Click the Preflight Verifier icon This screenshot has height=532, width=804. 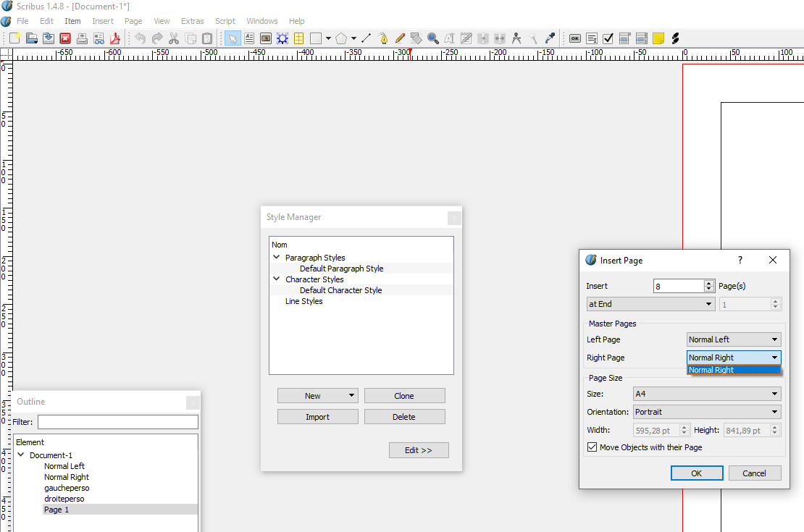click(99, 38)
